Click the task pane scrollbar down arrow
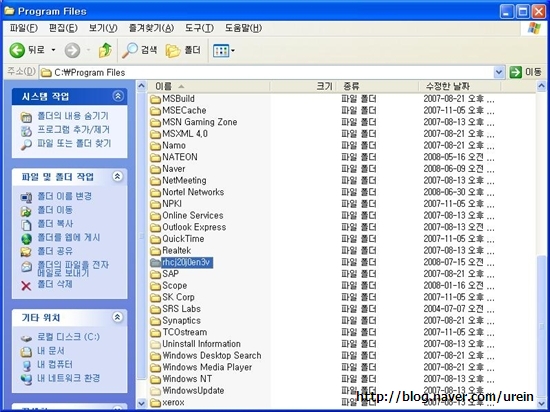The width and height of the screenshot is (550, 412). coord(141,403)
